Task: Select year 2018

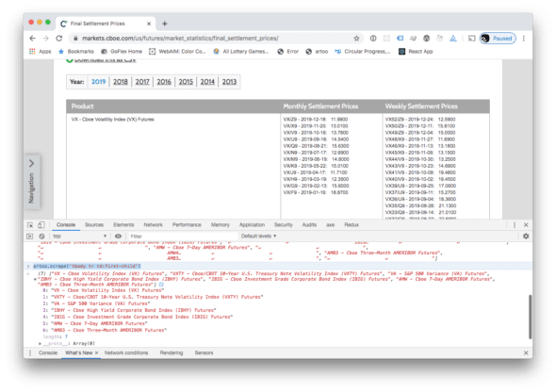Action: [x=121, y=82]
